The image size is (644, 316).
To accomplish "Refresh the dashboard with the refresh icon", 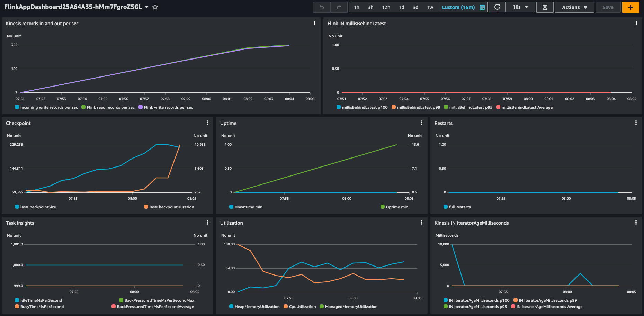I will click(x=497, y=7).
